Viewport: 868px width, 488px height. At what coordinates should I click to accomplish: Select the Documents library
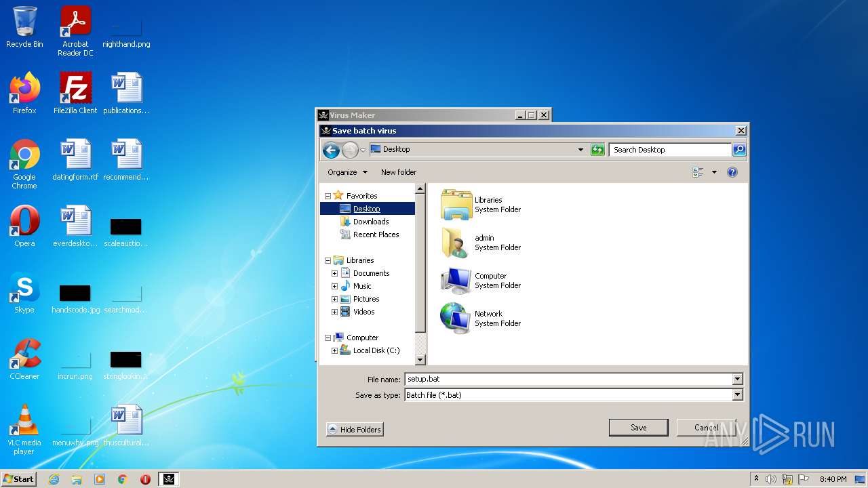pos(371,273)
